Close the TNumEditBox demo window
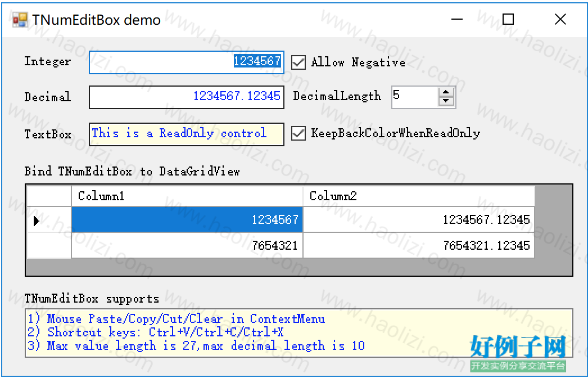The height and width of the screenshot is (378, 588). click(x=560, y=20)
